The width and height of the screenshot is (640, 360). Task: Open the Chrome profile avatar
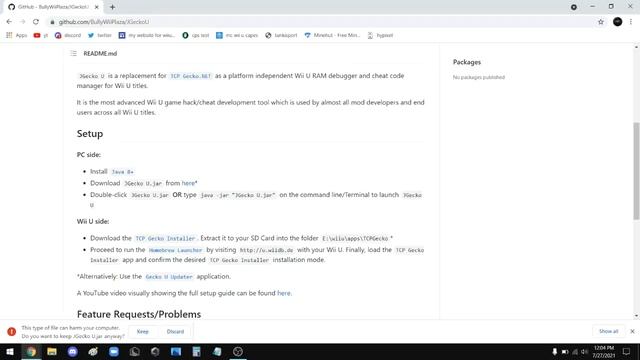(618, 22)
